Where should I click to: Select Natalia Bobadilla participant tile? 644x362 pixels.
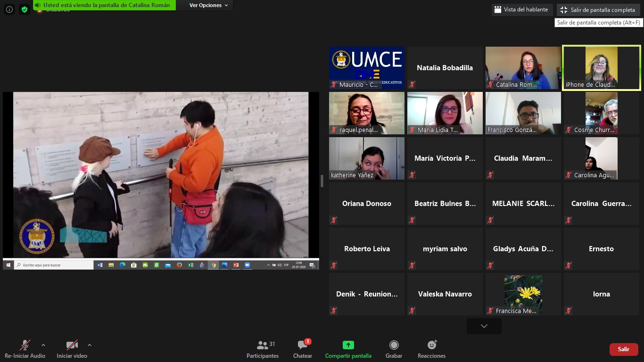[445, 68]
